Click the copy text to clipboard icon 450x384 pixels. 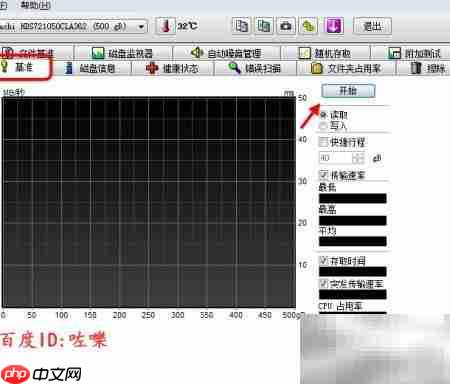[241, 26]
